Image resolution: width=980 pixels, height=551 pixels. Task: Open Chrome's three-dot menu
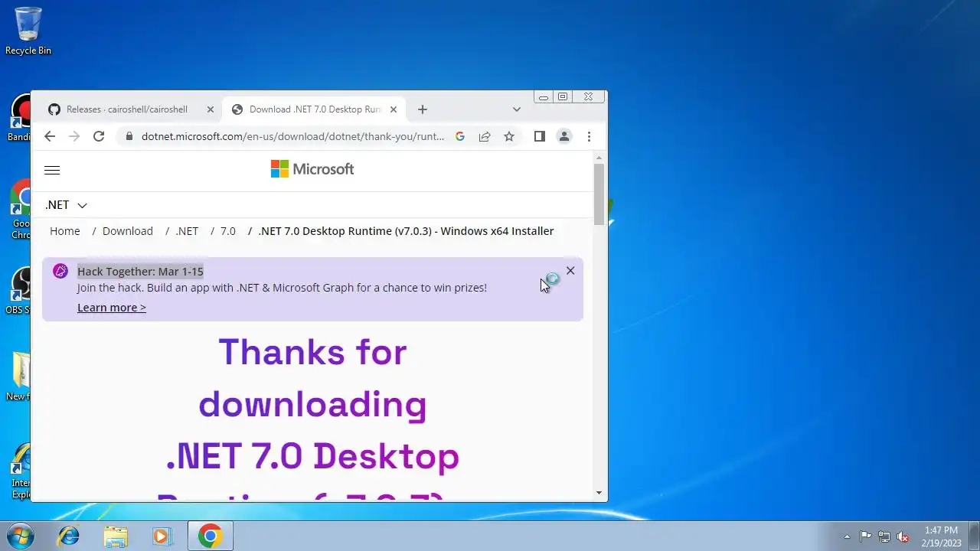click(x=589, y=136)
